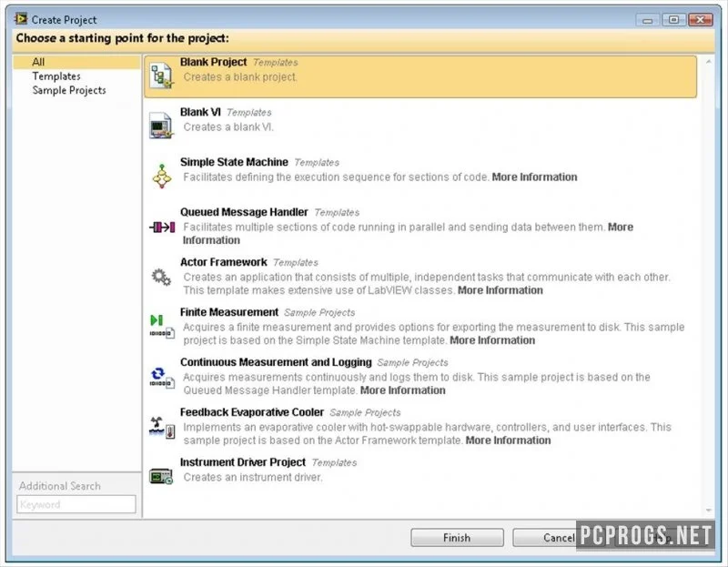Select the Continuous Measurement and Logging icon
The width and height of the screenshot is (728, 567).
pyautogui.click(x=162, y=377)
